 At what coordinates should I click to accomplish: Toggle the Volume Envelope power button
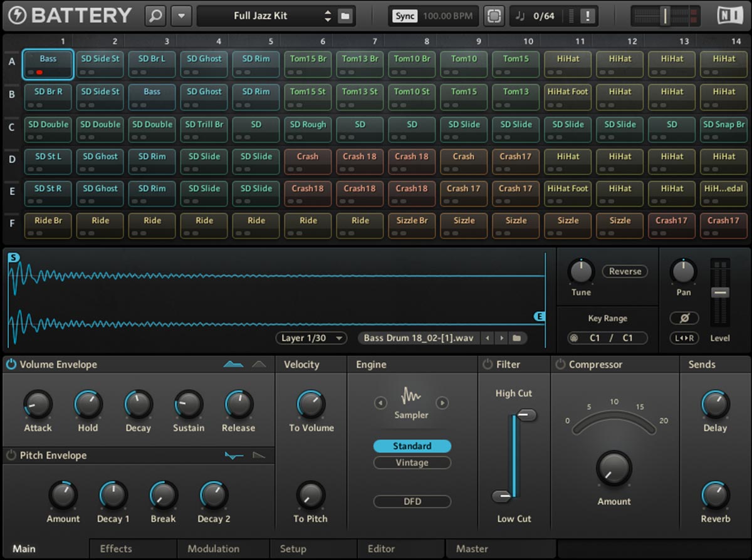click(x=11, y=365)
